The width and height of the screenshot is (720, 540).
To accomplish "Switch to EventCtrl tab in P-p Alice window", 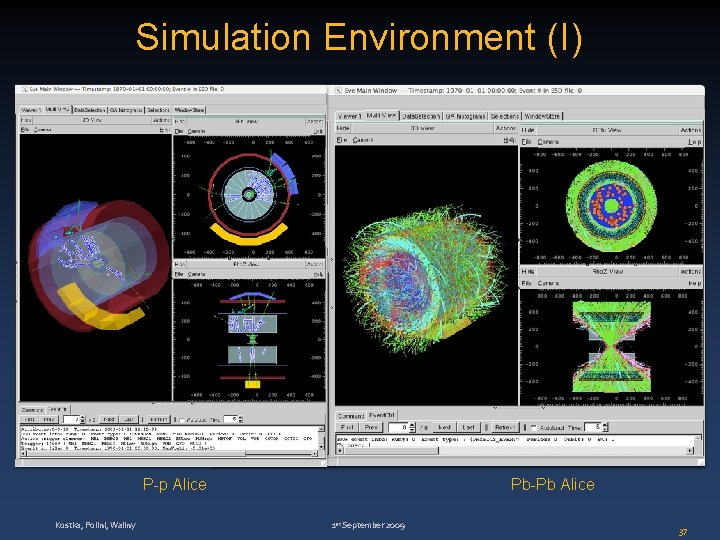I will (x=57, y=409).
